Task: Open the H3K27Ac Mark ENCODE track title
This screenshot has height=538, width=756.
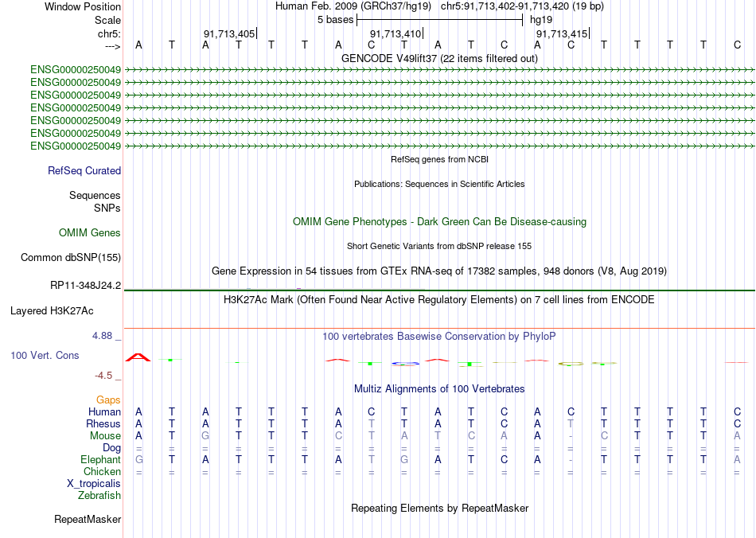Action: coord(439,300)
